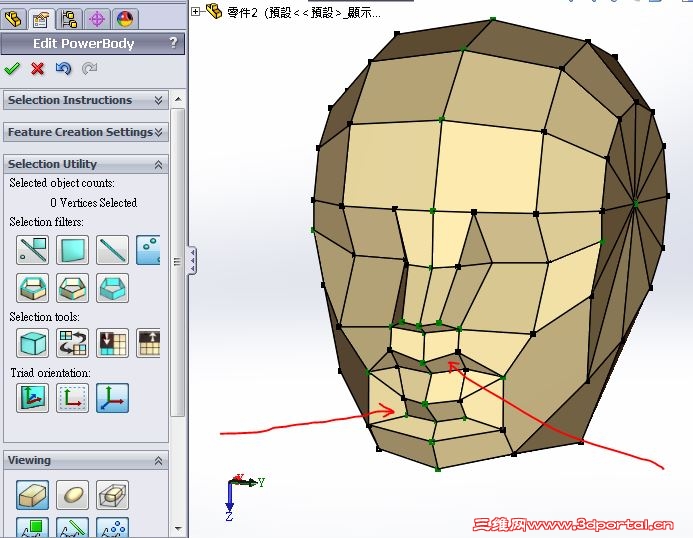Click the 'Selection tools:' label
Viewport: 693px width, 538px height.
[x=44, y=317]
